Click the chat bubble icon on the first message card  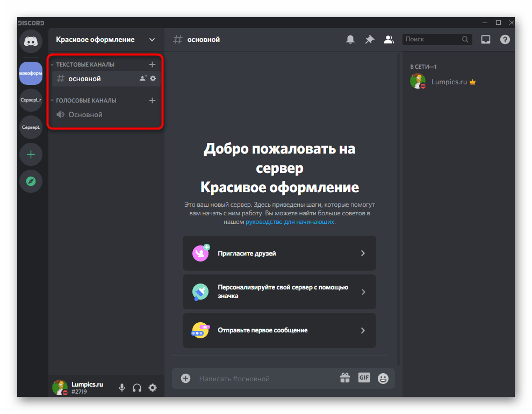click(x=200, y=330)
